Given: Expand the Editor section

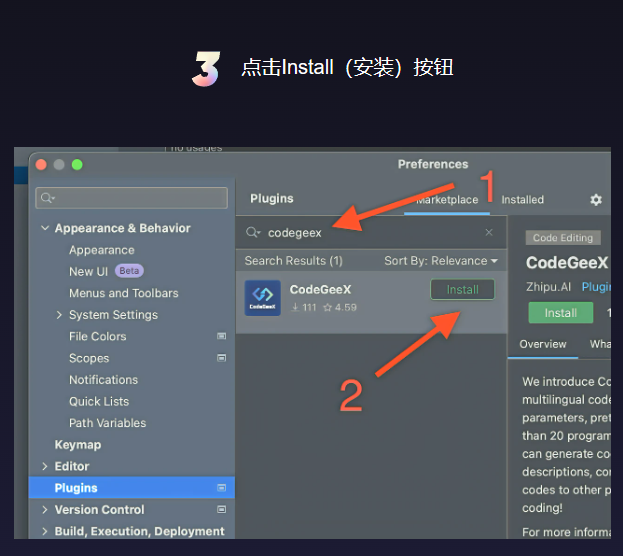Looking at the screenshot, I should point(45,466).
